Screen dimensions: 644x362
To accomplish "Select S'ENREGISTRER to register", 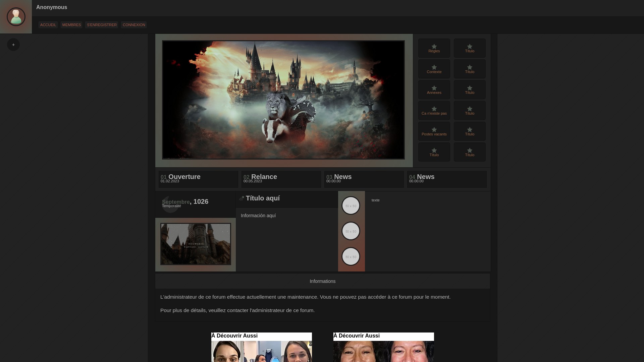I will [x=102, y=25].
